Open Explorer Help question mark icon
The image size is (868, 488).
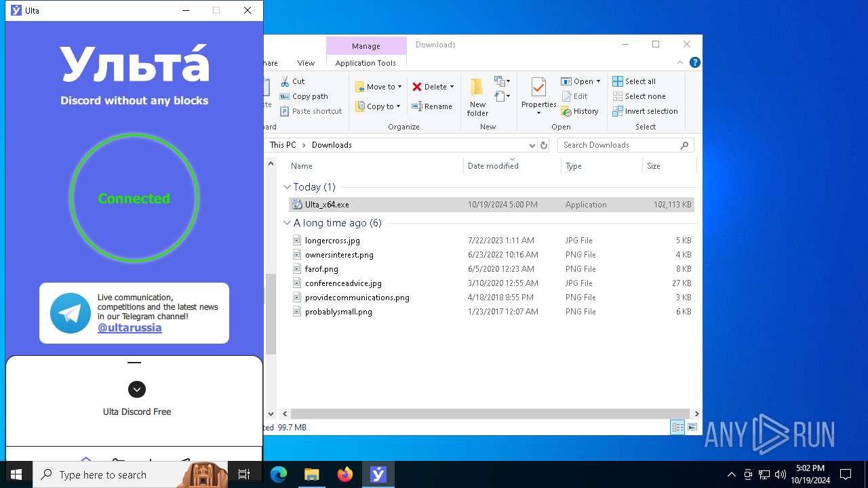[694, 62]
